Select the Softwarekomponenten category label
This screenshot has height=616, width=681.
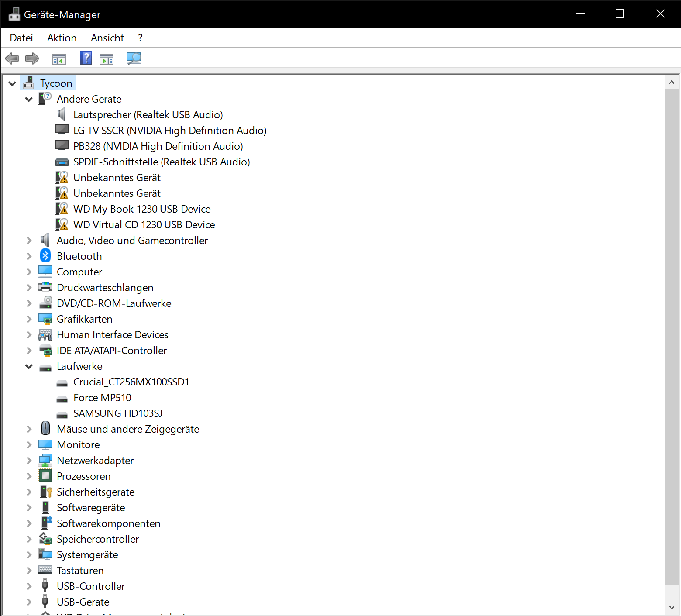[x=109, y=523]
